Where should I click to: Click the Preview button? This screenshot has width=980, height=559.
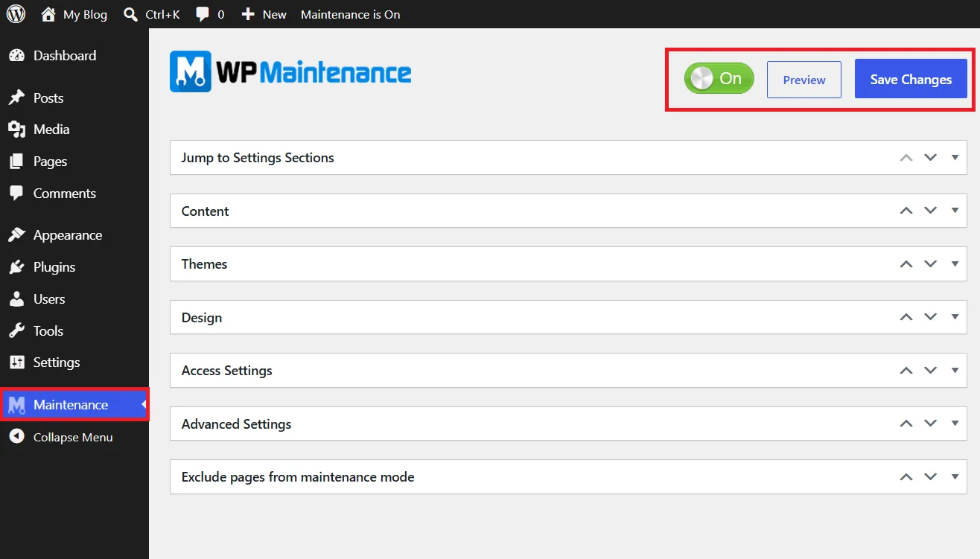pos(804,80)
